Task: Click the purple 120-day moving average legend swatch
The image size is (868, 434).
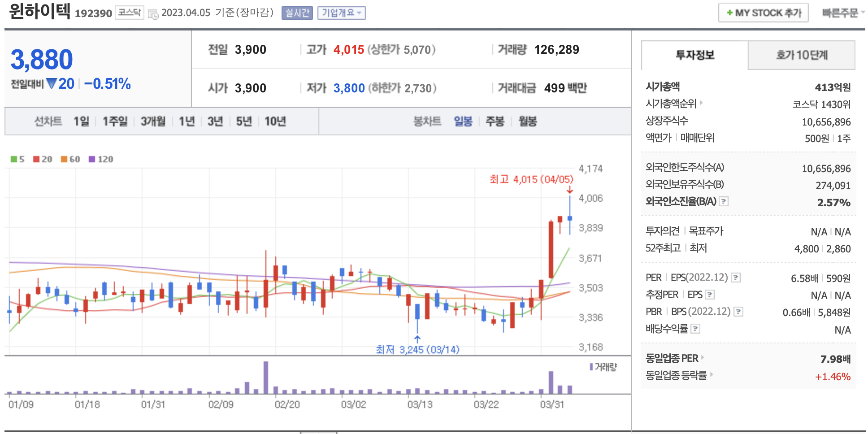Action: point(92,159)
